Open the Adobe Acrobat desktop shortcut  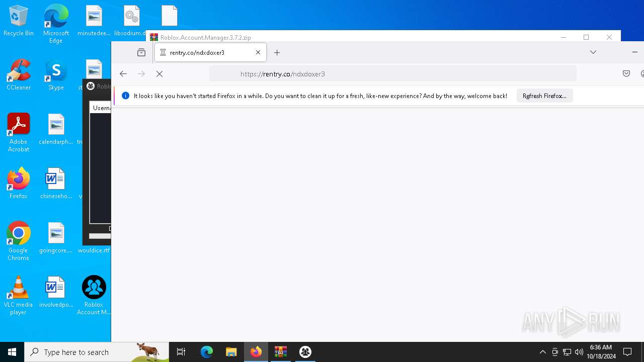(19, 133)
